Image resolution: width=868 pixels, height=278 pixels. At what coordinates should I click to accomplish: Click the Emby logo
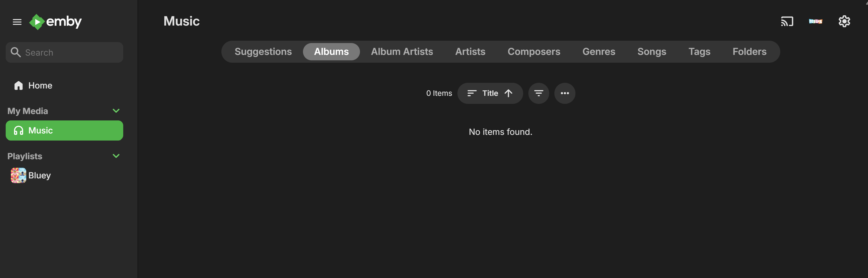click(56, 22)
